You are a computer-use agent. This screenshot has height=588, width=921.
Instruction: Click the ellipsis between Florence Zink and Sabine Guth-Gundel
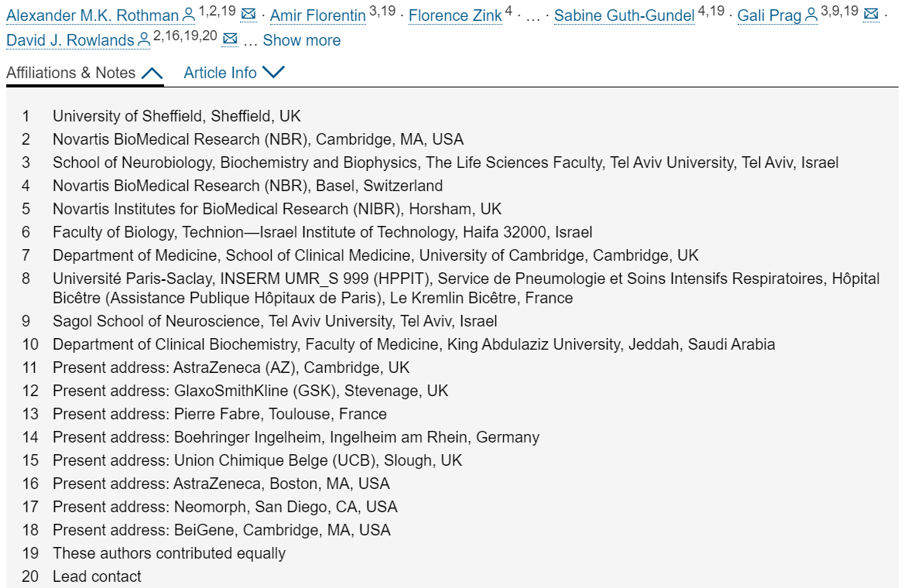click(532, 18)
